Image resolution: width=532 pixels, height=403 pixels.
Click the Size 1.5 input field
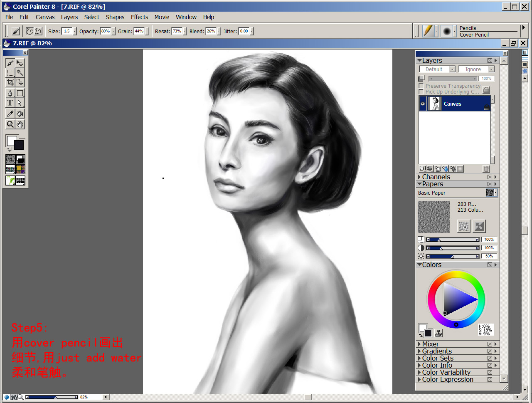[x=66, y=31]
